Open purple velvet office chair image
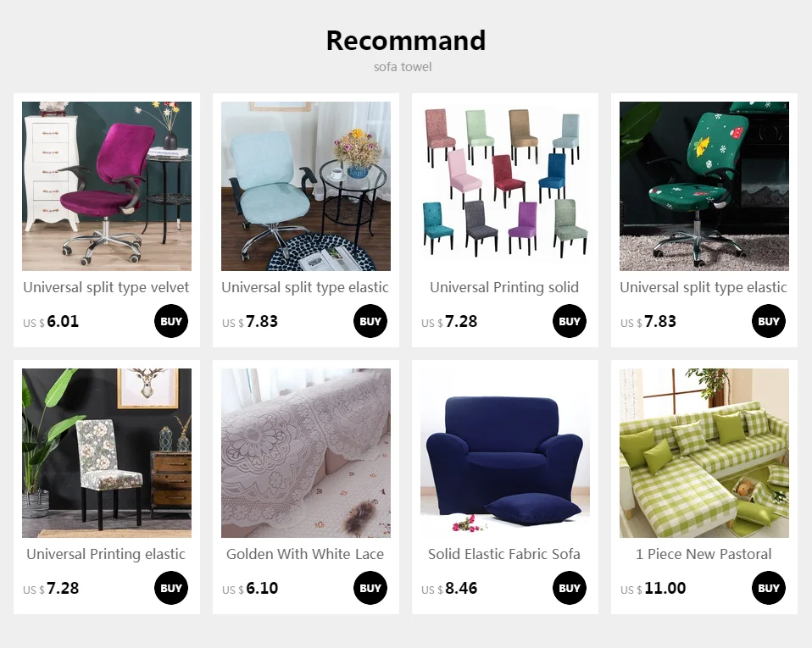Image resolution: width=812 pixels, height=648 pixels. pos(107,186)
